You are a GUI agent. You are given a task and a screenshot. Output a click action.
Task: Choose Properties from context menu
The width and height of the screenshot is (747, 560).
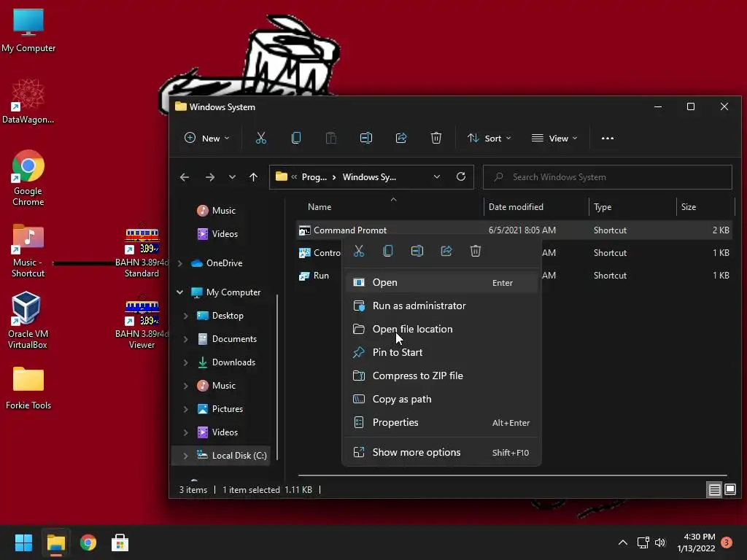click(x=441, y=422)
